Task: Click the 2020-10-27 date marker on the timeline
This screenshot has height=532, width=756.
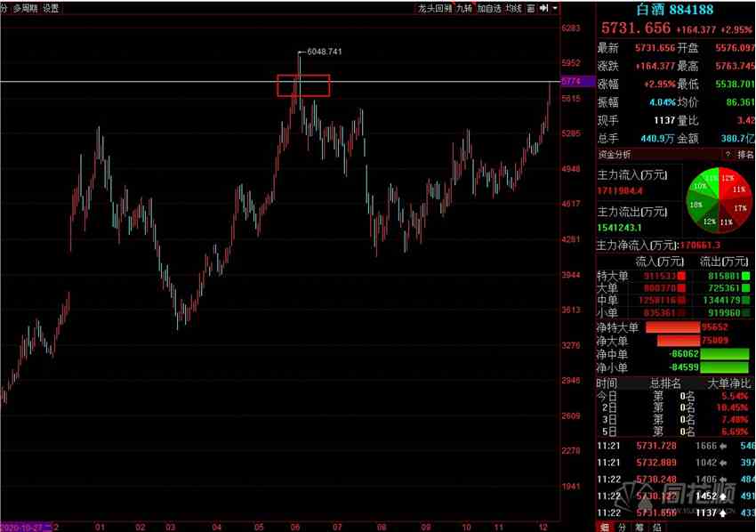Action: (27, 526)
